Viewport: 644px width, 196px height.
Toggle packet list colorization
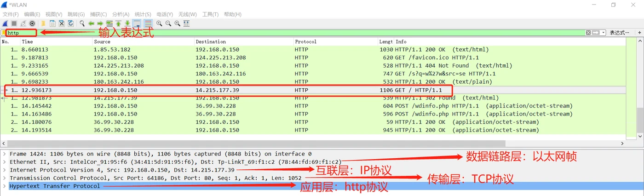click(148, 23)
